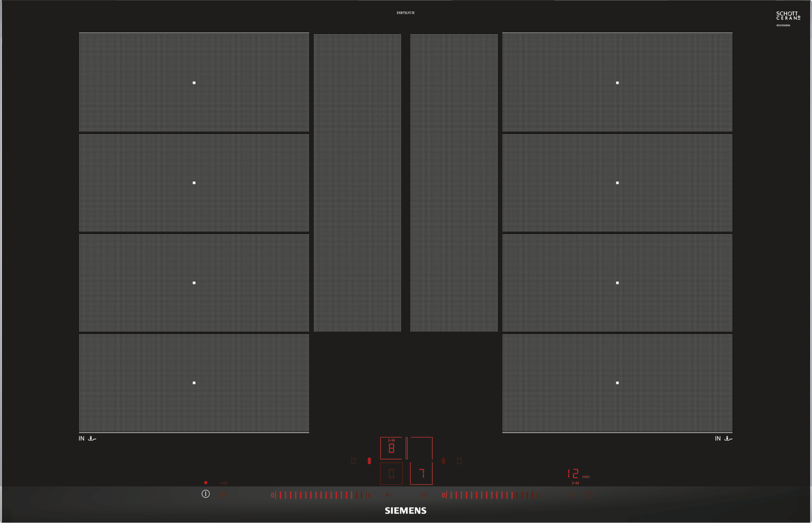812x523 pixels.
Task: Tap the cooking sensor pot icon
Action: [424, 495]
